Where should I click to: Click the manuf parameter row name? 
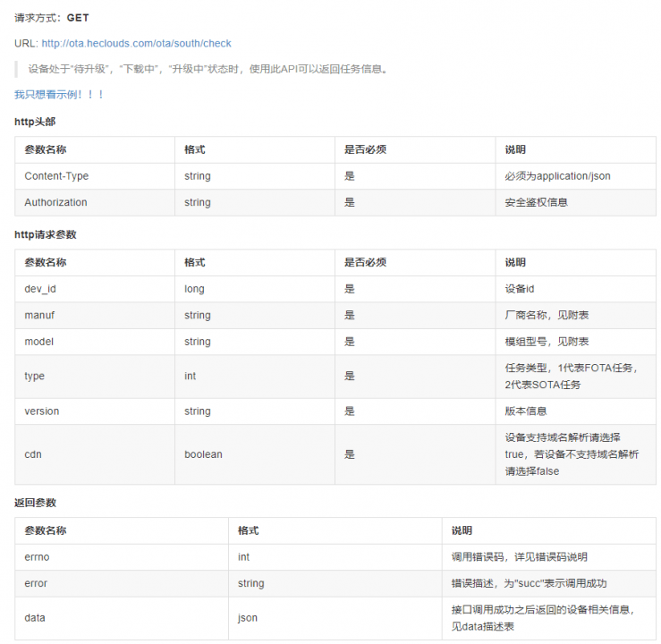tap(39, 315)
